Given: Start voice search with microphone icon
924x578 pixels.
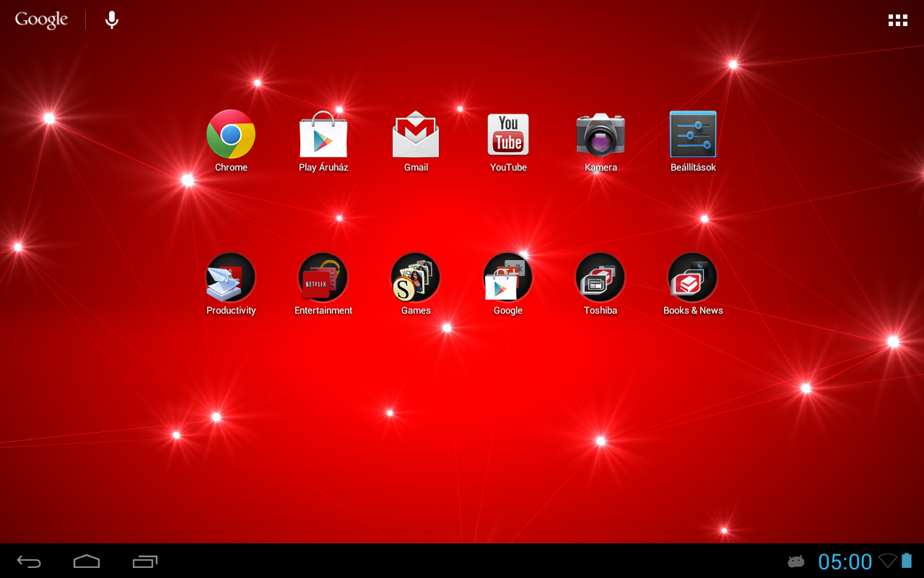Looking at the screenshot, I should tap(112, 20).
